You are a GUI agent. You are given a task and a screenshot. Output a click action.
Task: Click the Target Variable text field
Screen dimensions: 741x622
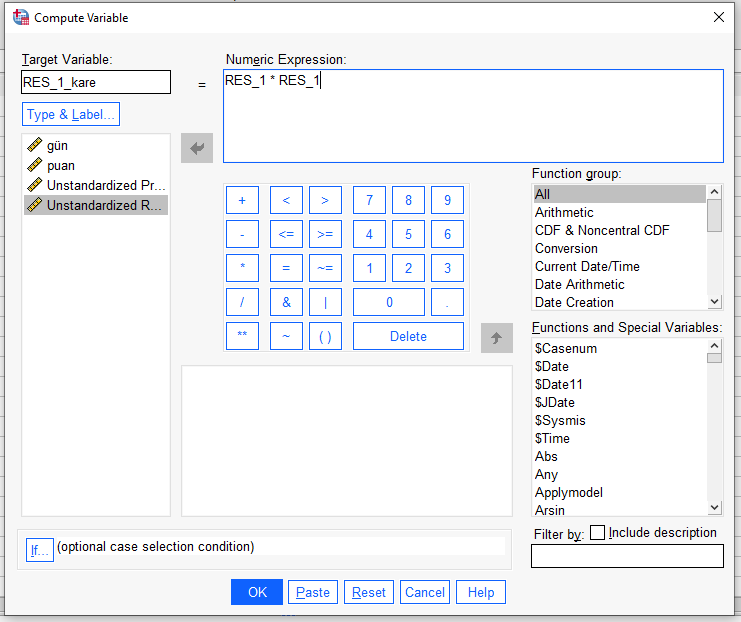(96, 83)
